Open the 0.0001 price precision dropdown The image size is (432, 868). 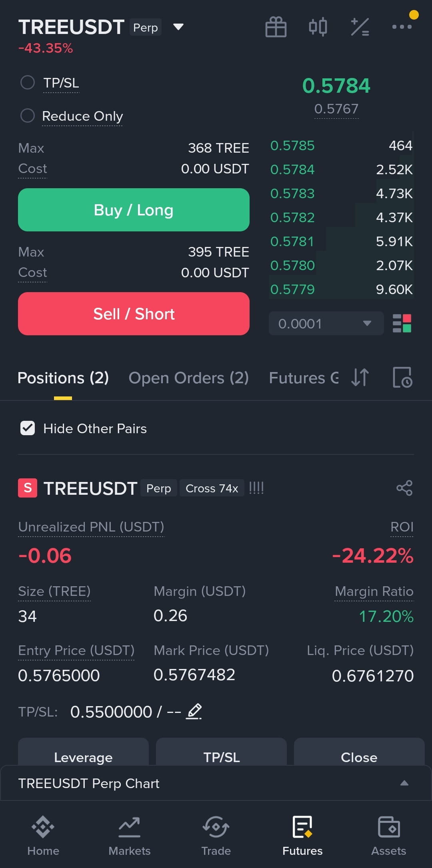(326, 323)
